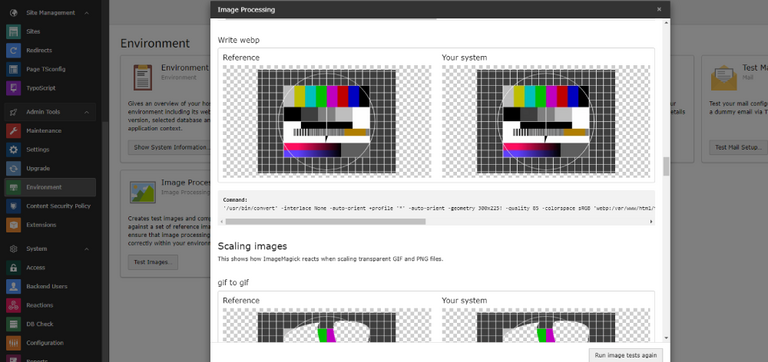Screen dimensions: 768x362
Task: Click the Access sidebar label
Action: pyautogui.click(x=36, y=267)
